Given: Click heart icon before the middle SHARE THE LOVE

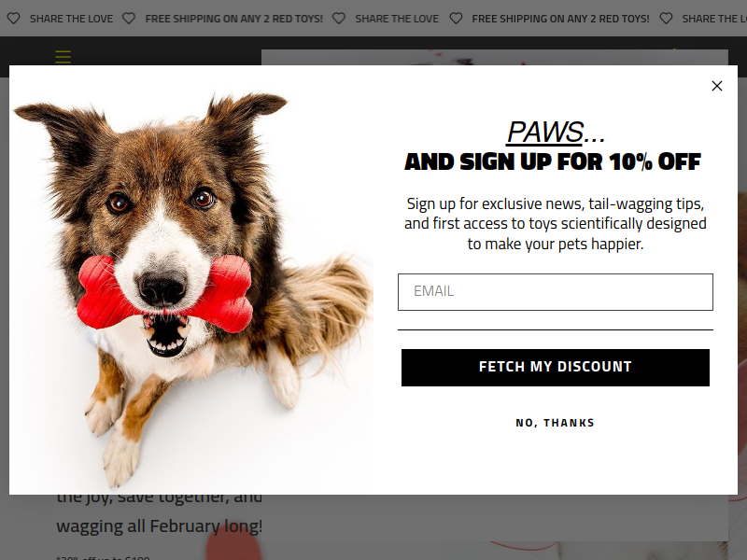Looking at the screenshot, I should pyautogui.click(x=339, y=19).
